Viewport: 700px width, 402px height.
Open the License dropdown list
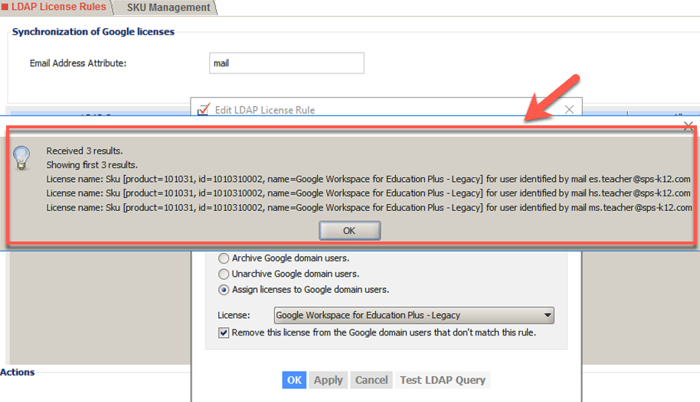pos(414,315)
